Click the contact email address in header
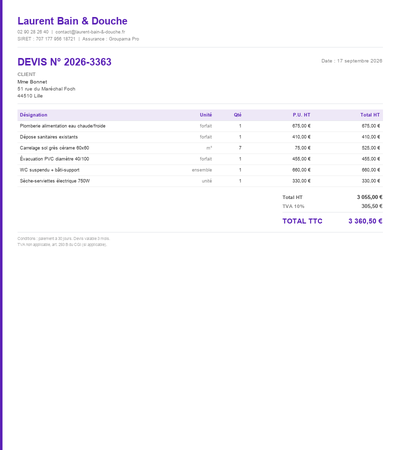Screen dimensions: 400x450 click(90, 32)
